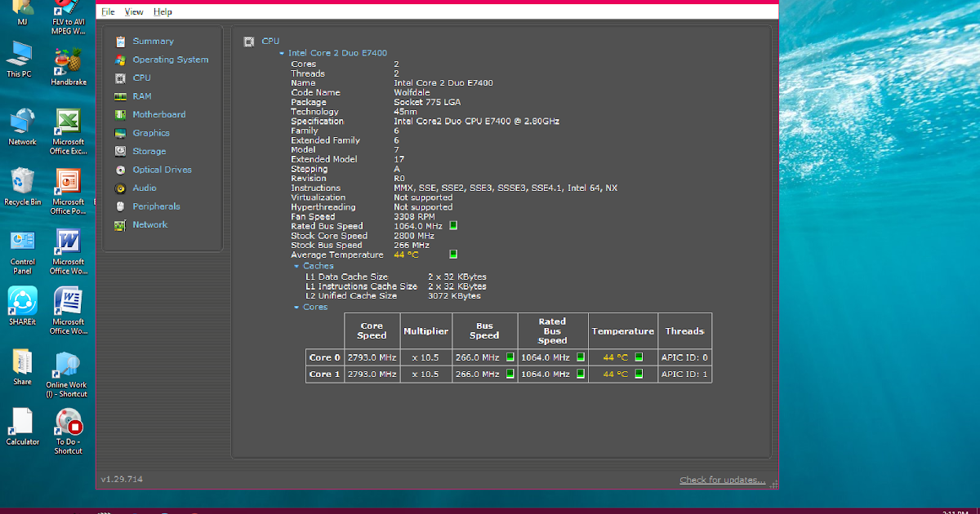Click the Package value Socket 775 LGA

click(427, 102)
